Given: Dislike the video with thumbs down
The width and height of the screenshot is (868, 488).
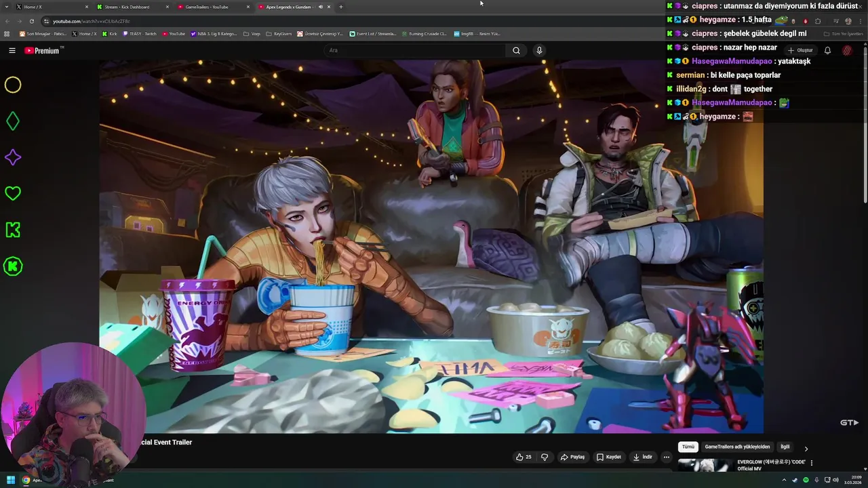Looking at the screenshot, I should 544,457.
